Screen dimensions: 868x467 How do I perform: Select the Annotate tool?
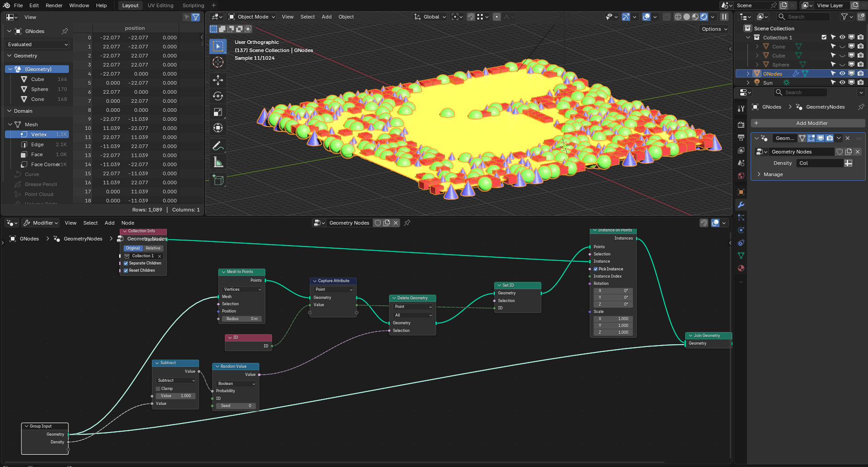click(218, 146)
